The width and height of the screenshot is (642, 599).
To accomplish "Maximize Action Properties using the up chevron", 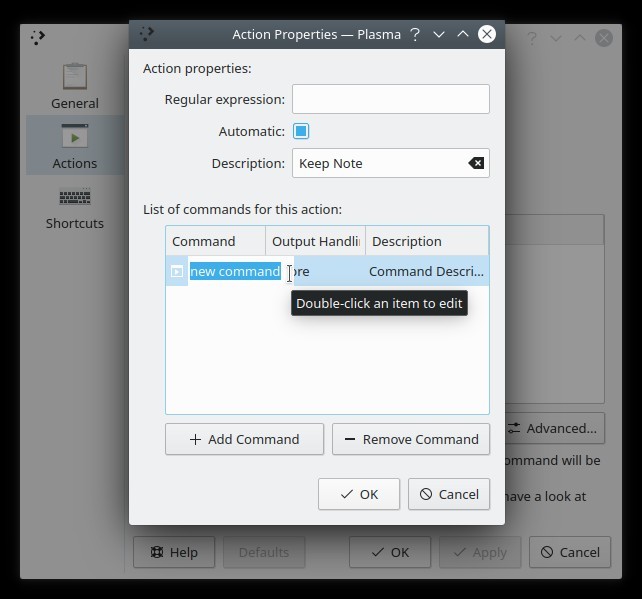I will 463,34.
